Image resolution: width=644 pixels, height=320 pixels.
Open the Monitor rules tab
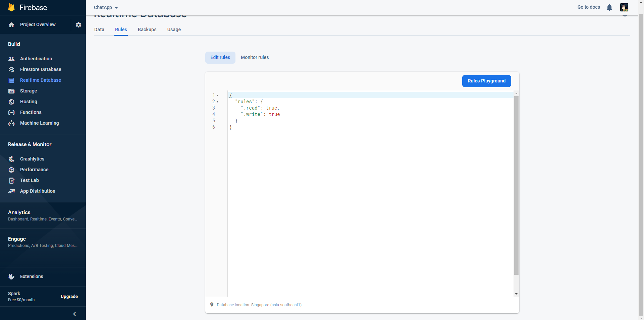click(x=255, y=57)
